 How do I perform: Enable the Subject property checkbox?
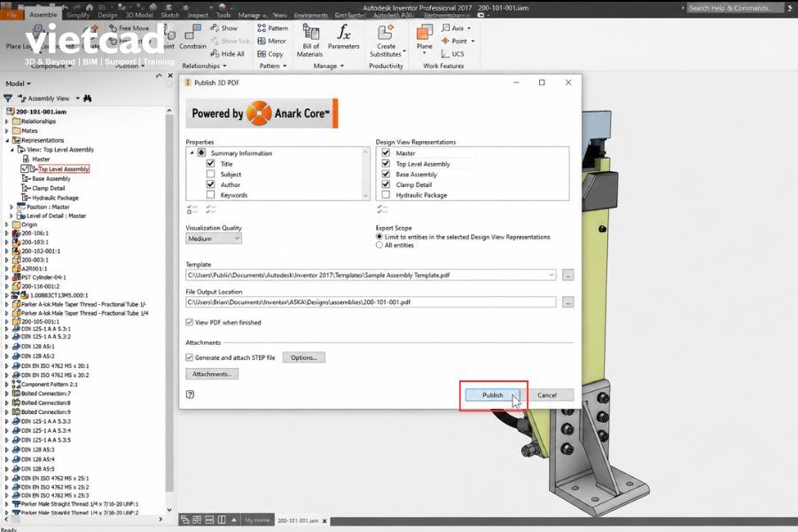211,174
